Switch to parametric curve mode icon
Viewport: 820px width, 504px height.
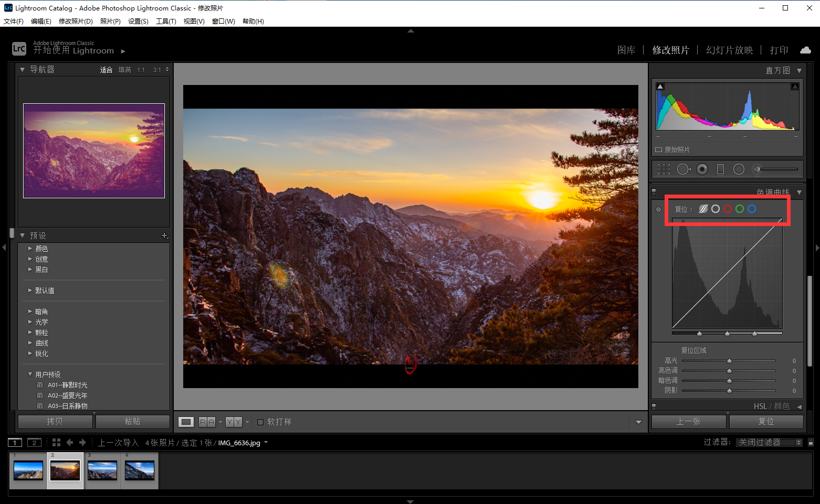[x=703, y=209]
